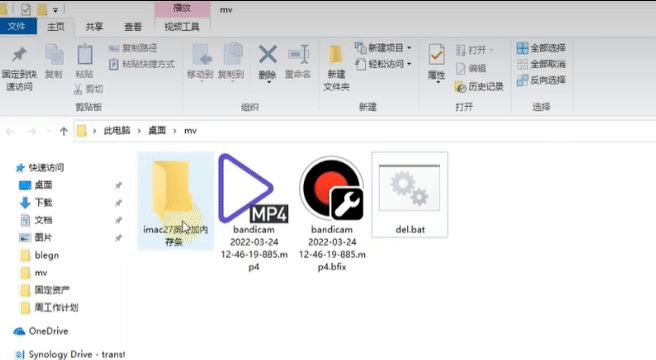Open the mv folder in sidebar
Viewport: 656px width, 360px height.
[34, 273]
